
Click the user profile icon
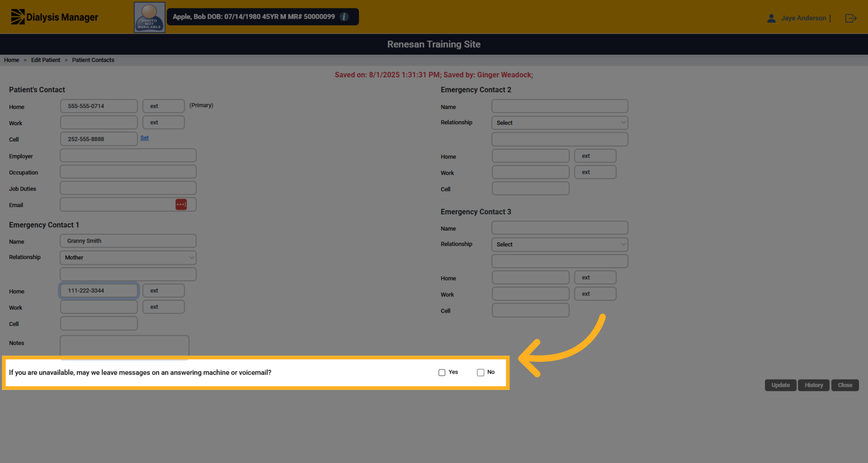(771, 18)
